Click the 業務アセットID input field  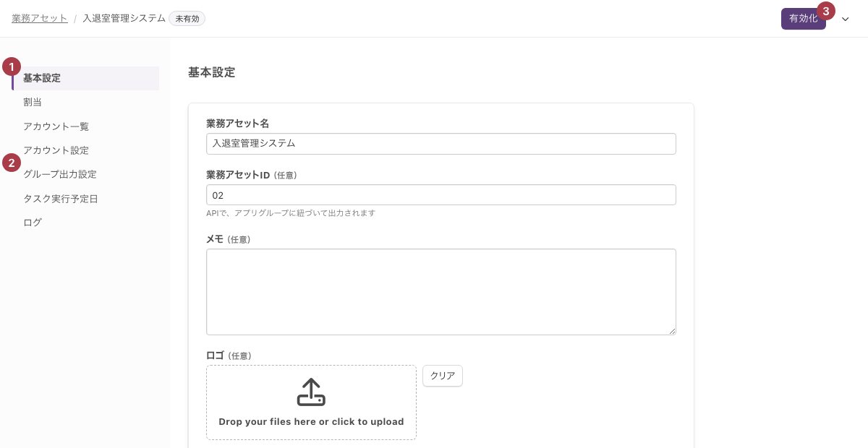(x=441, y=195)
